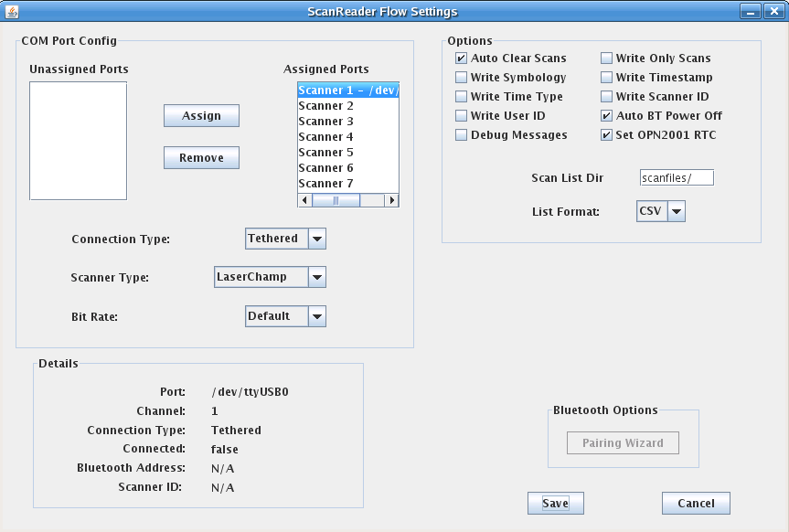This screenshot has height=532, width=789.
Task: Enable Write Time Type
Action: (462, 96)
